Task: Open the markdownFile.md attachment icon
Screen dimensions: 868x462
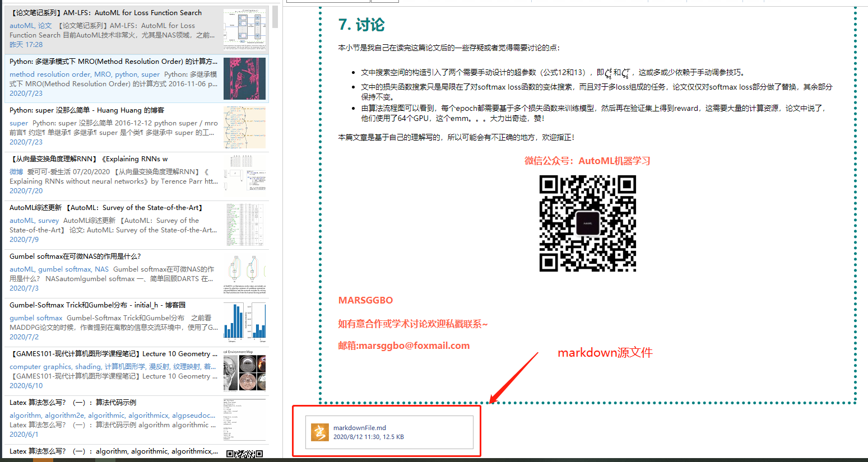Action: click(x=320, y=432)
